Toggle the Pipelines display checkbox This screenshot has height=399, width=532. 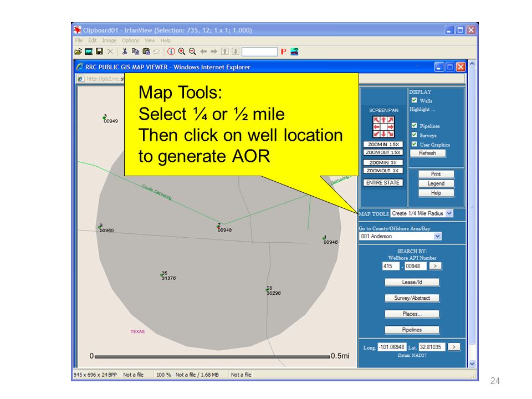tap(414, 126)
